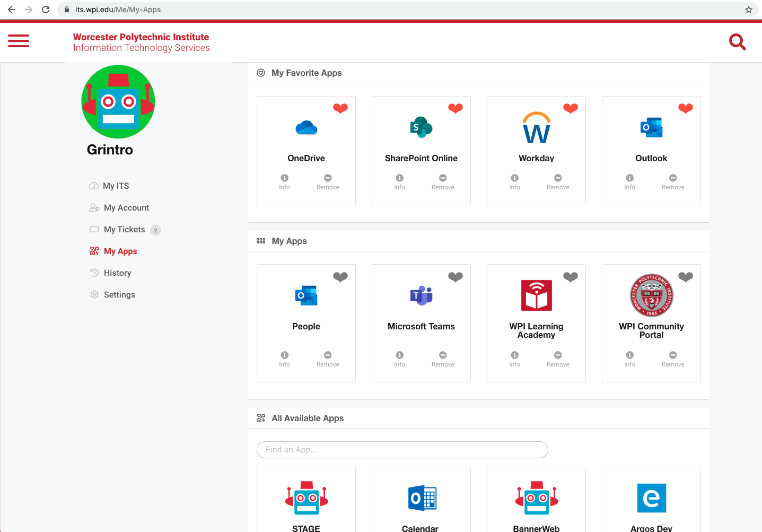The width and height of the screenshot is (762, 532).
Task: Open the STAGE robot app icon
Action: [306, 498]
